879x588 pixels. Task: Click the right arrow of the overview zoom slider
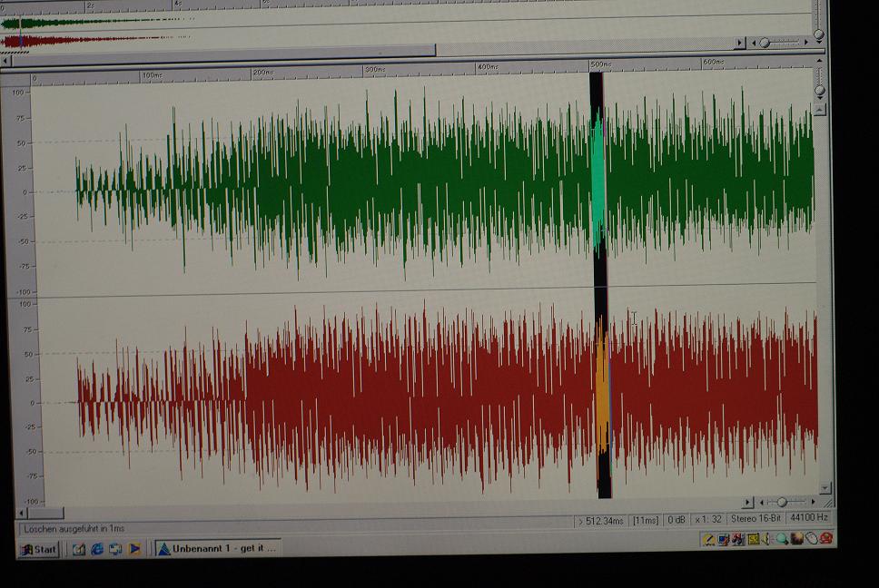point(806,42)
